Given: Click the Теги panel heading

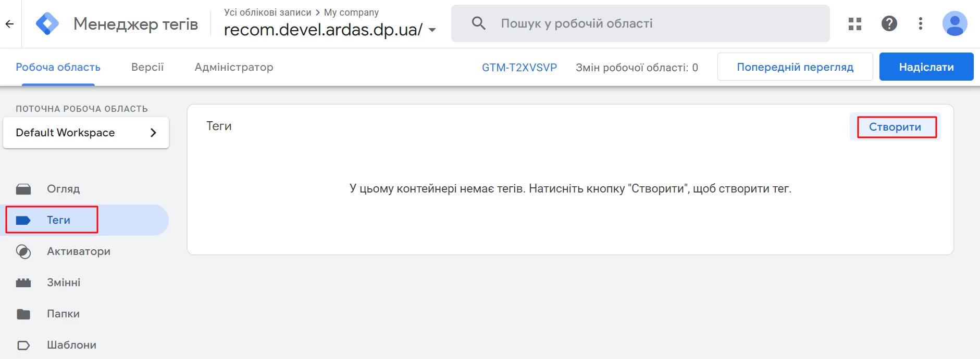Looking at the screenshot, I should click(x=219, y=126).
